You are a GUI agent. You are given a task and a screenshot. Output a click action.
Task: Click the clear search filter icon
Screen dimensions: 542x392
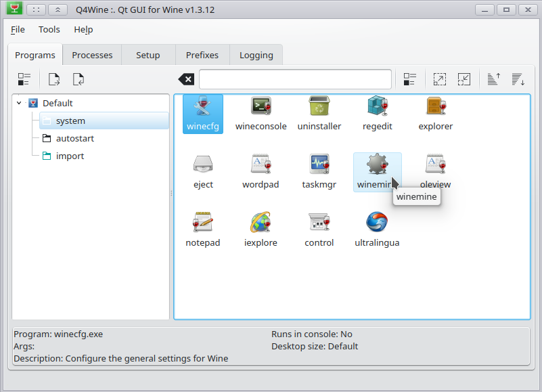point(185,79)
